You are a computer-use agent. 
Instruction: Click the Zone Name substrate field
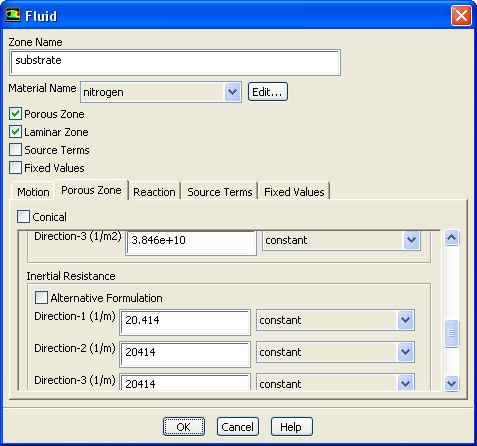[175, 62]
